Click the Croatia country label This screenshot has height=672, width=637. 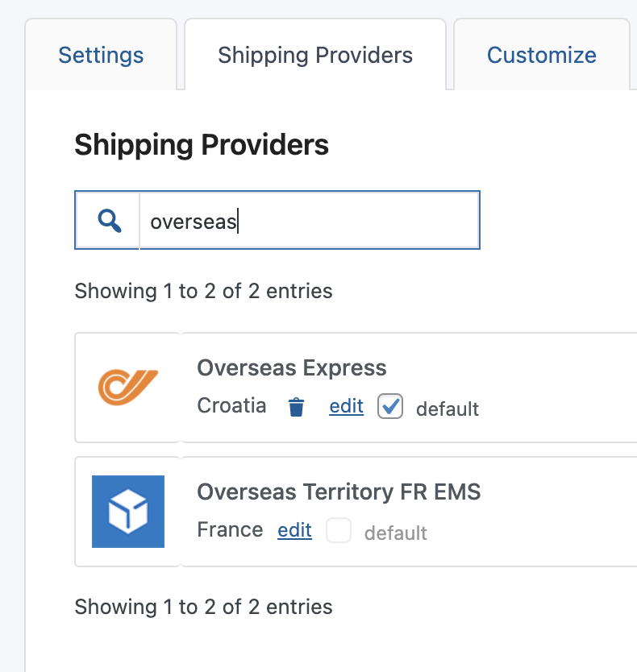click(231, 406)
